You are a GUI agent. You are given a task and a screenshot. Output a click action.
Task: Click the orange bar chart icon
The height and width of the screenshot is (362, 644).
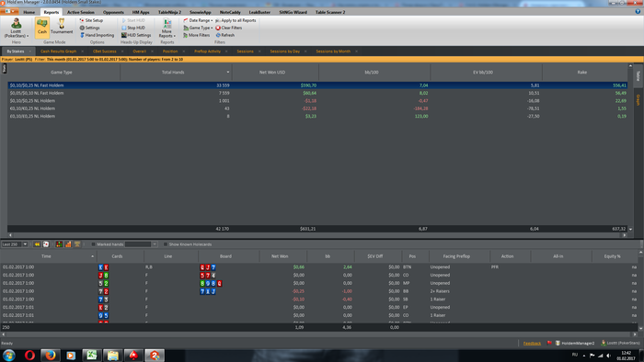68,244
